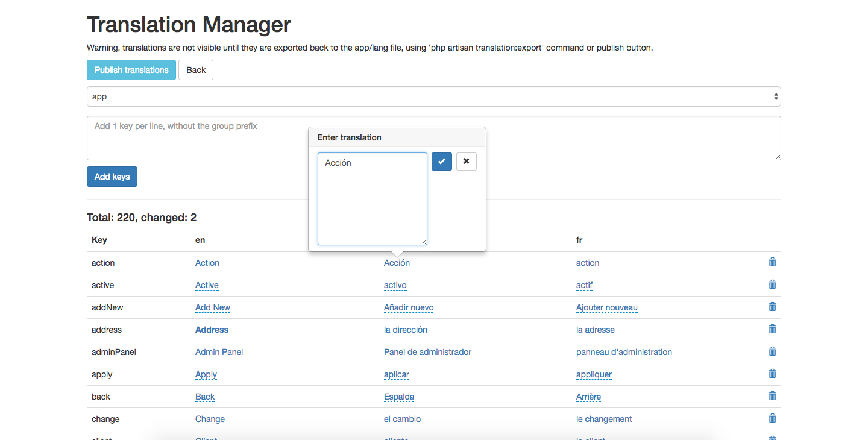Click the Publish translations button

pyautogui.click(x=131, y=70)
